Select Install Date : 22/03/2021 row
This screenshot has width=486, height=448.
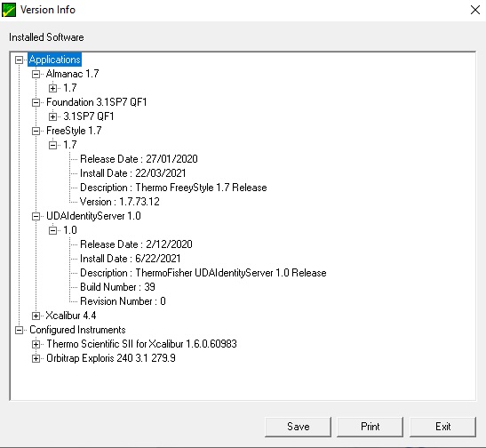tap(133, 173)
